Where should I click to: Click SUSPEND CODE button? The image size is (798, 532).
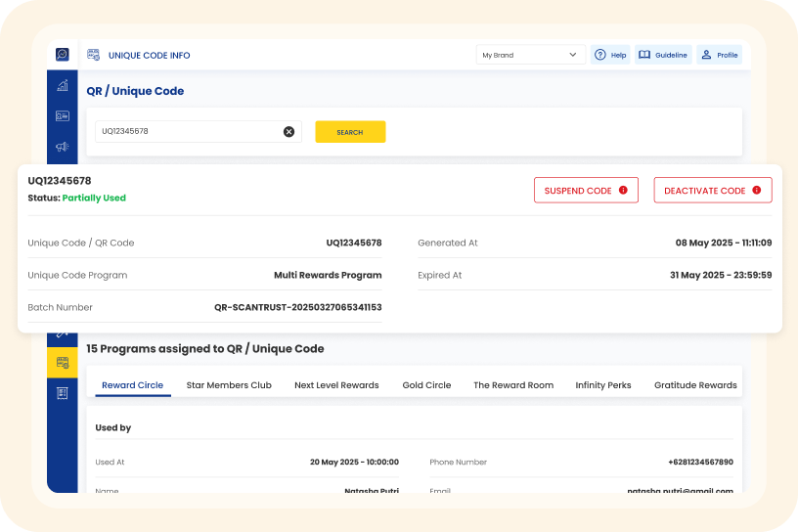click(x=586, y=190)
